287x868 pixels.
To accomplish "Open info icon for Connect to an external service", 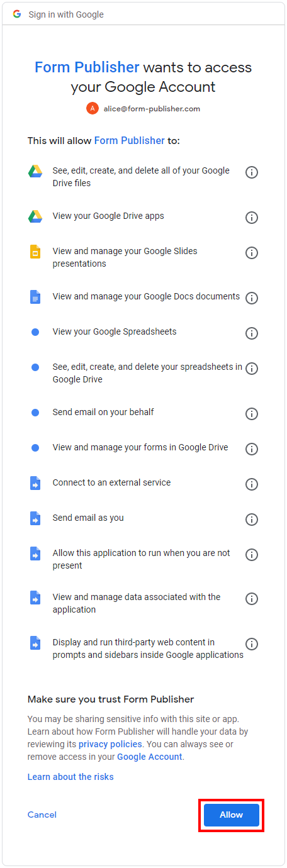I will coord(252,484).
